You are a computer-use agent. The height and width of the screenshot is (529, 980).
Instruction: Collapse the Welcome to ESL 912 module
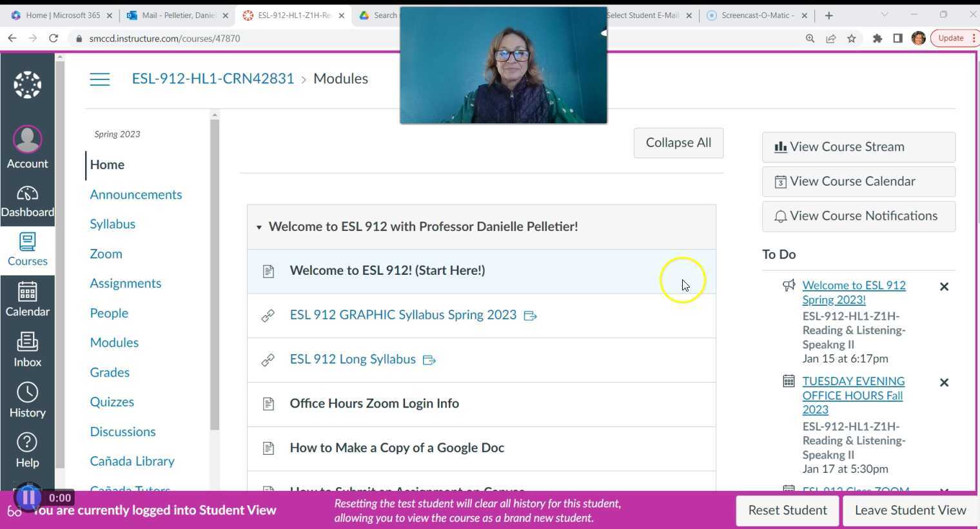tap(259, 227)
